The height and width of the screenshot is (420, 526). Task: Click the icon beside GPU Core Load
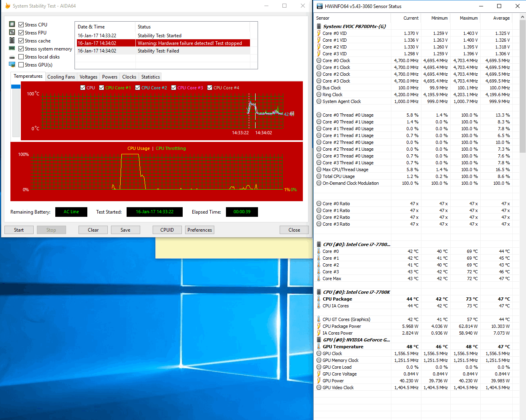tap(319, 367)
